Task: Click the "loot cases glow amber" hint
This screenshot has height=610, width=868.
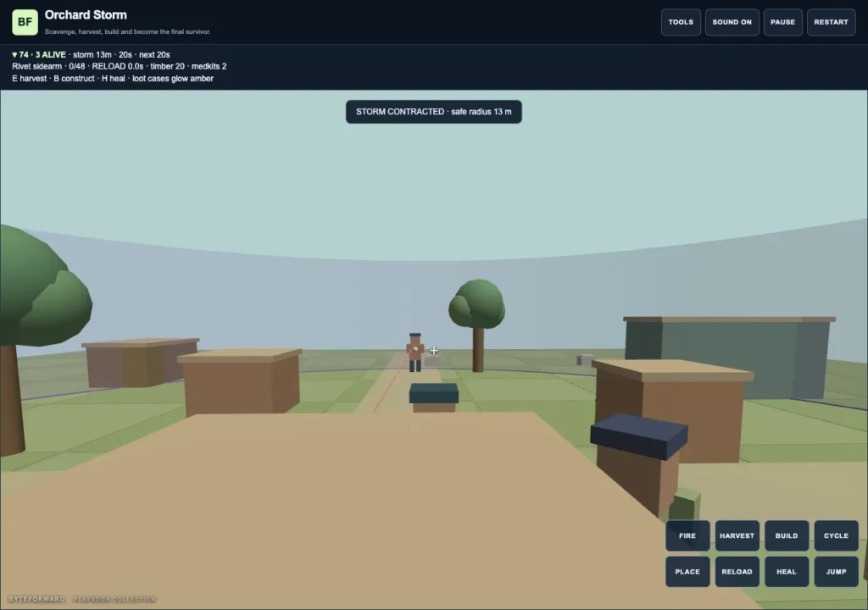Action: tap(173, 79)
